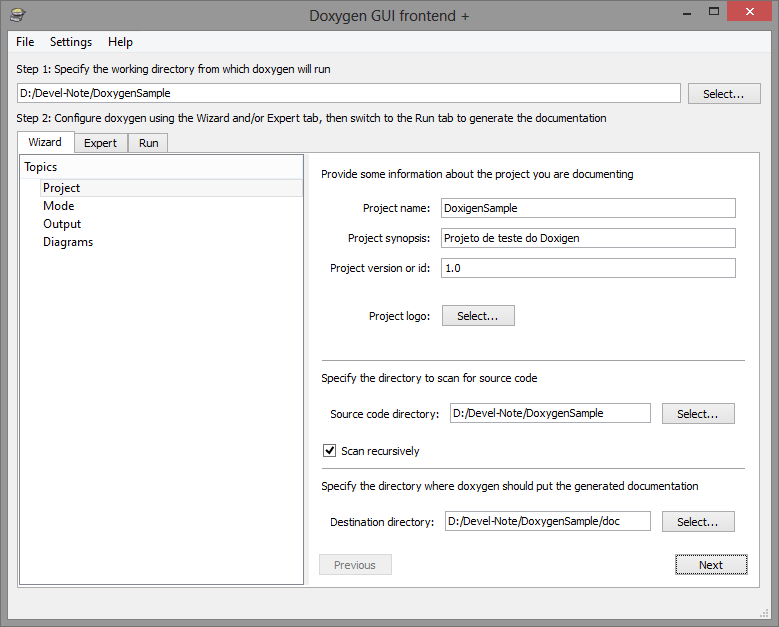Click the Project synopsis text field

coord(588,238)
